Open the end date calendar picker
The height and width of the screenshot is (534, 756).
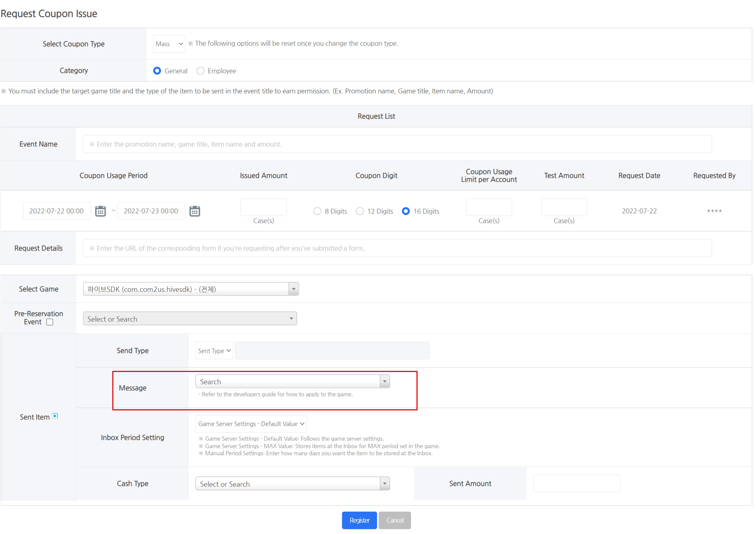point(195,211)
